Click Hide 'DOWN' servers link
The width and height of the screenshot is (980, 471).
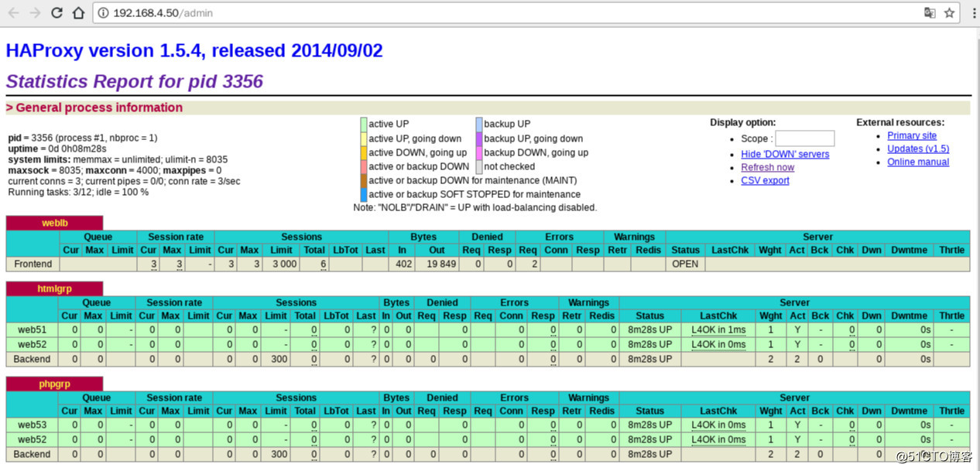point(785,154)
